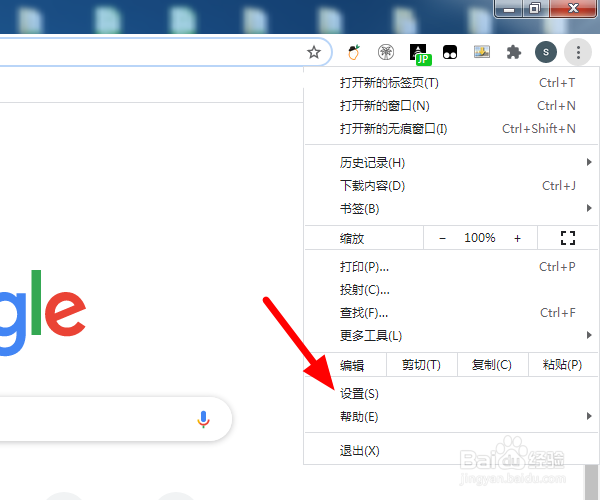Screen dimensions: 600x500
Task: Click the page vertical scrollbar
Action: [x=591, y=482]
